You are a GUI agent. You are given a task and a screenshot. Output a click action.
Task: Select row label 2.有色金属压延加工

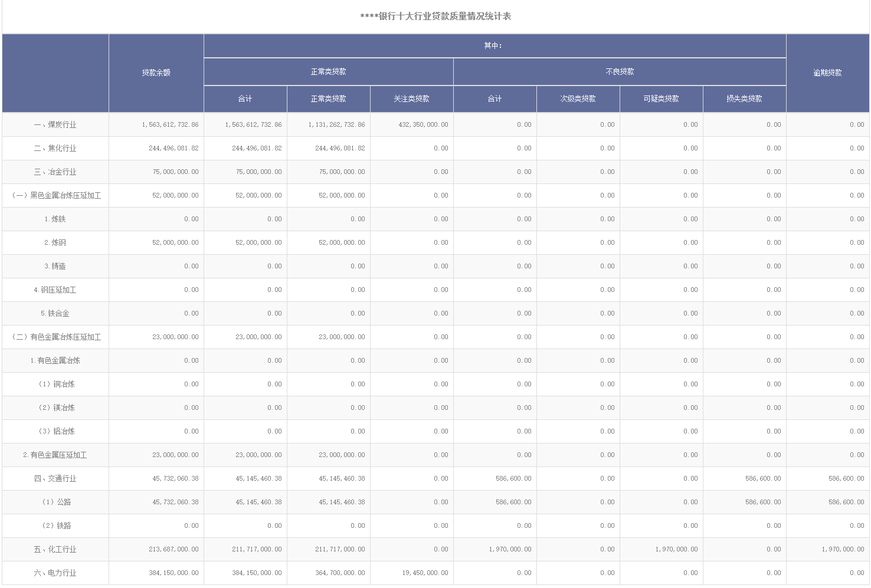click(55, 455)
